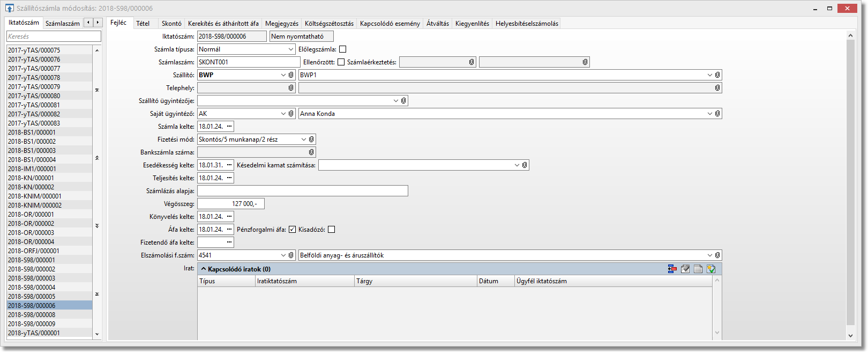
Task: Select record 2018-S98/000008 in the list
Action: [x=49, y=315]
